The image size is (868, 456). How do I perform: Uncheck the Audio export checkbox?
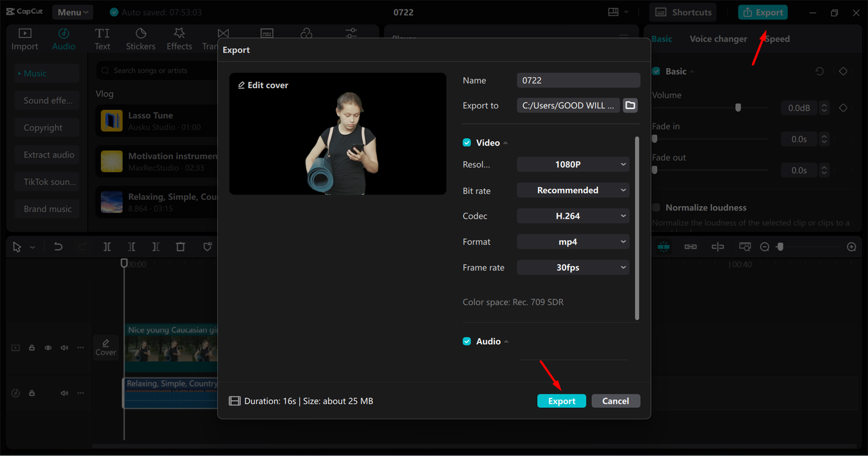pos(467,341)
